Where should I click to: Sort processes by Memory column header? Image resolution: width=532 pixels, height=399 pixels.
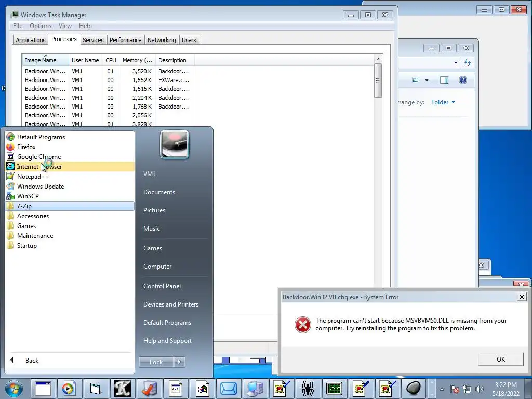(x=137, y=60)
